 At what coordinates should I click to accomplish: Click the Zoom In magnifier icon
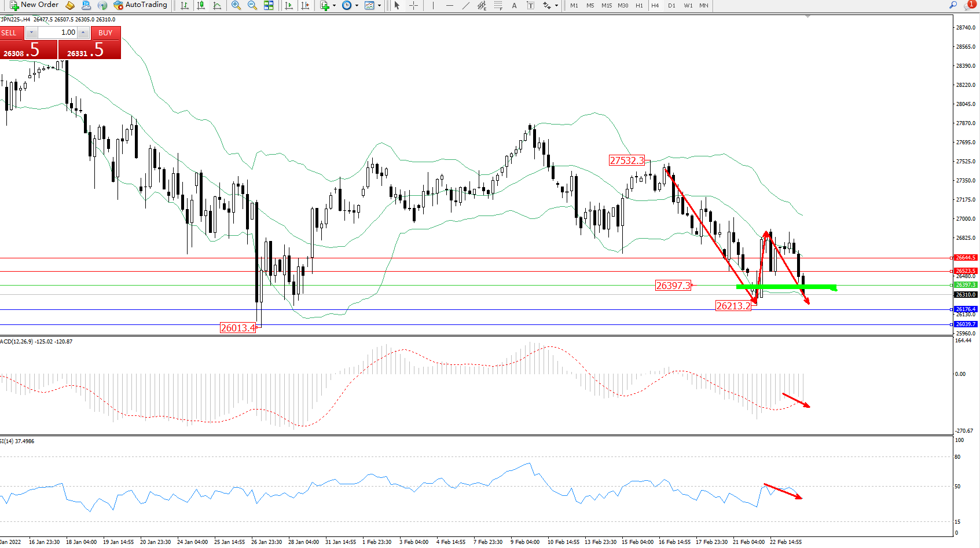(236, 5)
